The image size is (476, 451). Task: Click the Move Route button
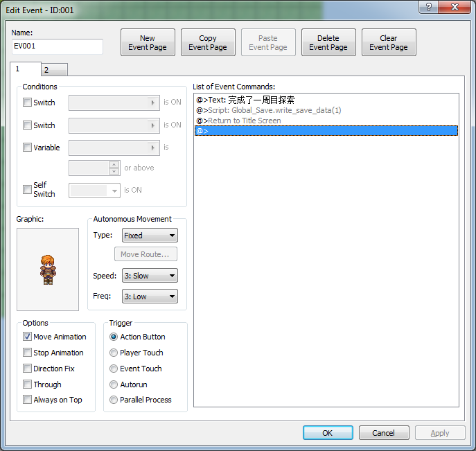coord(146,254)
